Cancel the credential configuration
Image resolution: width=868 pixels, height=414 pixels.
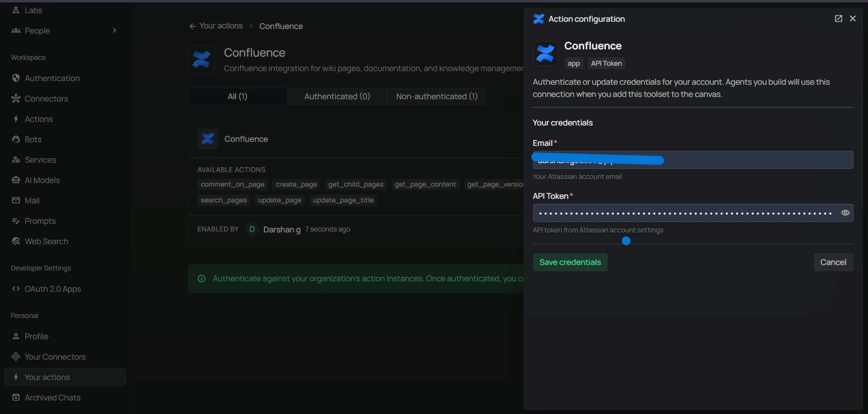click(x=833, y=262)
